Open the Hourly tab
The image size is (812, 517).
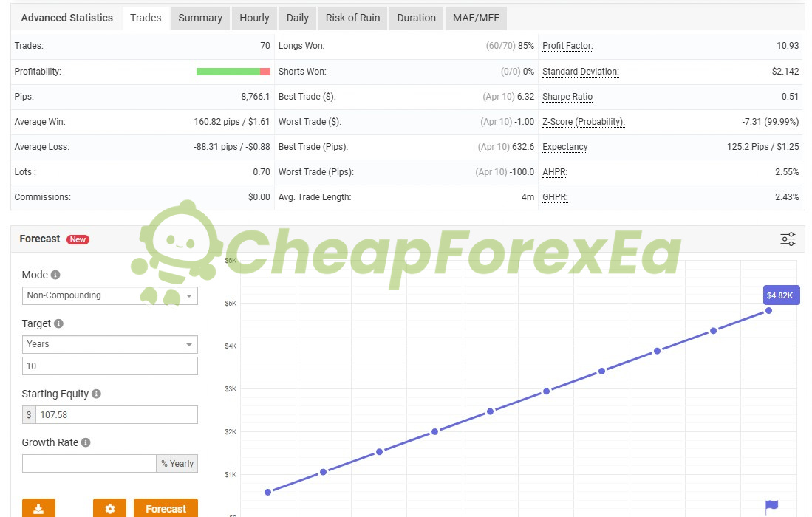pos(254,18)
